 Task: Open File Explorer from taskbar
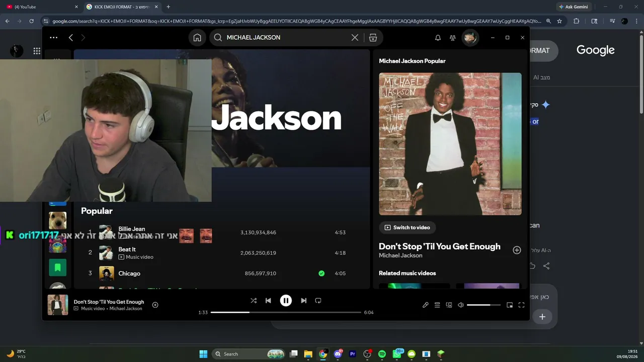(308, 354)
